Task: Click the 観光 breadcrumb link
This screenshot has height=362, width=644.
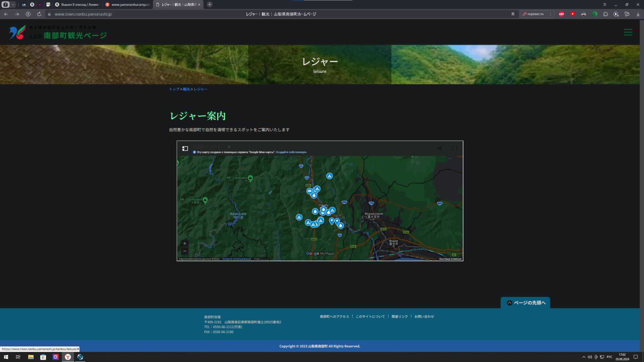Action: coord(186,89)
